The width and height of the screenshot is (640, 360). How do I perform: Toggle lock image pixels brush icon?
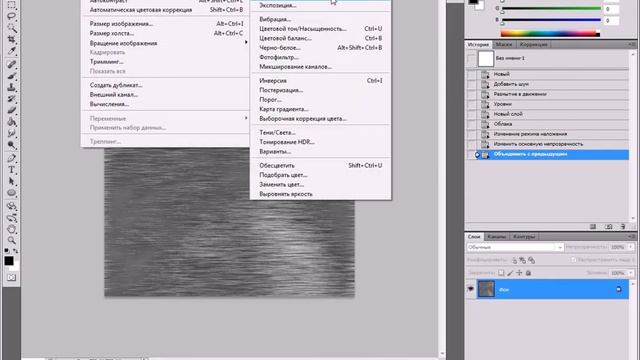tap(510, 273)
